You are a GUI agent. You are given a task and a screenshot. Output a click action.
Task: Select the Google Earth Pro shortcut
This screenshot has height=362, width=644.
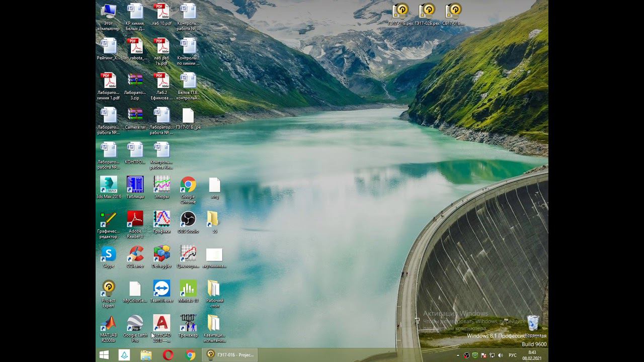(135, 329)
